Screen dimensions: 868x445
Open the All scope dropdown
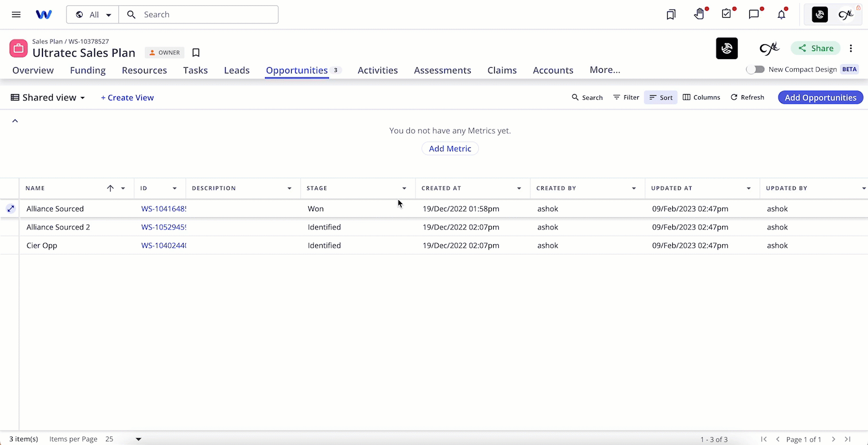[x=93, y=15]
